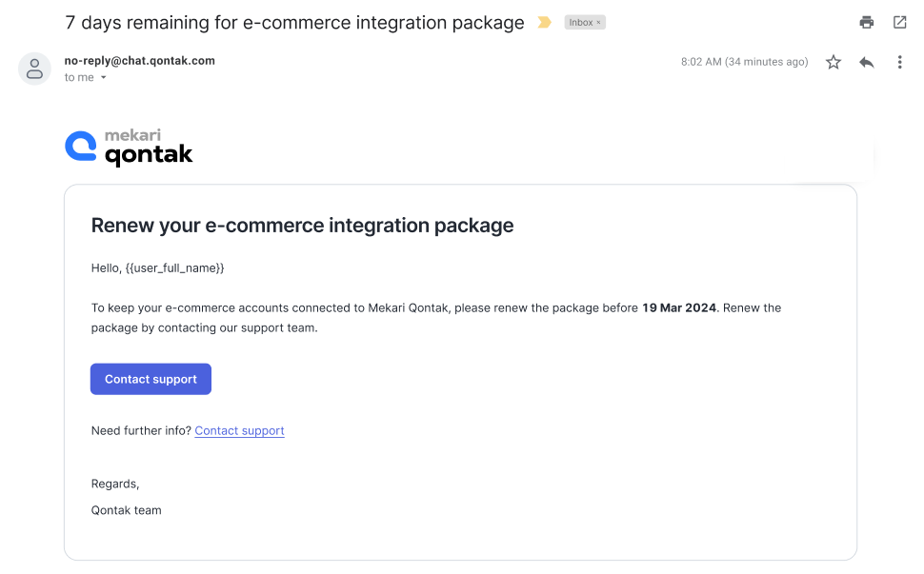The image size is (924, 574).
Task: Click the bold 19 Mar 2024 date
Action: pyautogui.click(x=679, y=308)
